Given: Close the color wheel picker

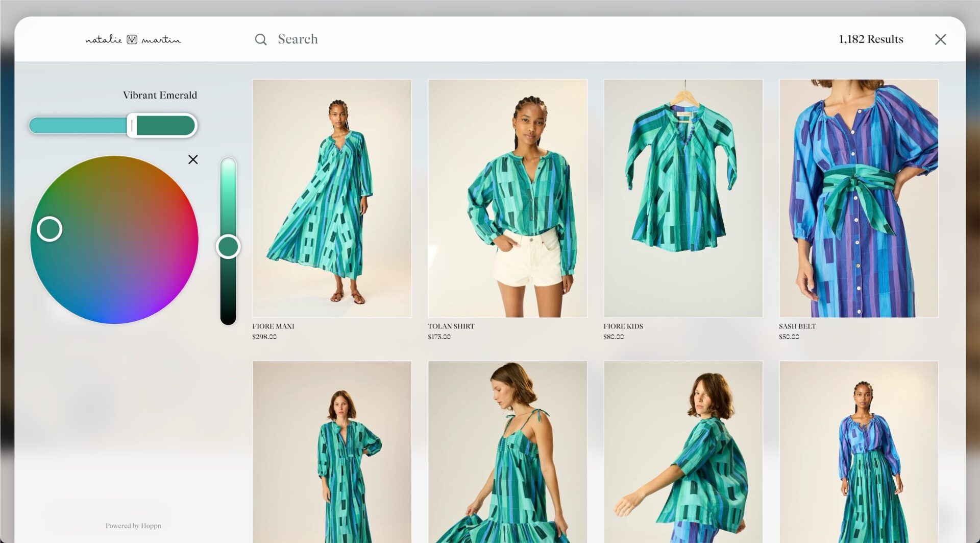Looking at the screenshot, I should click(193, 159).
